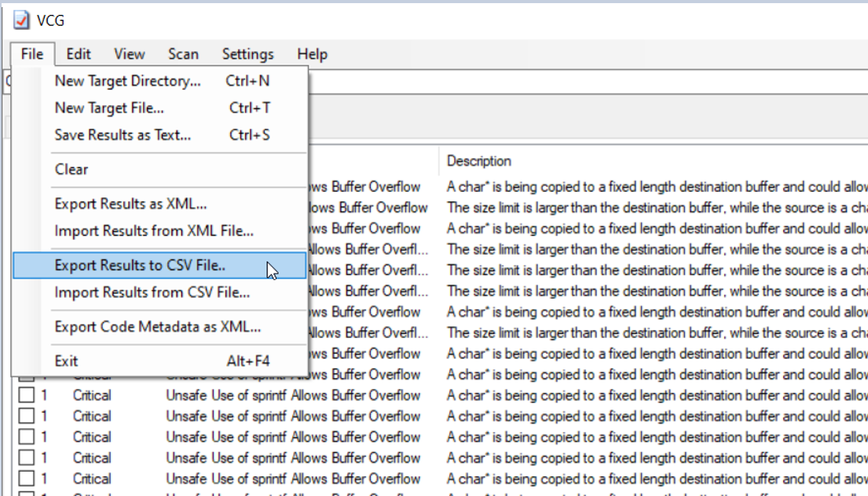868x496 pixels.
Task: Select the New Target File... menu entry
Action: tap(159, 108)
